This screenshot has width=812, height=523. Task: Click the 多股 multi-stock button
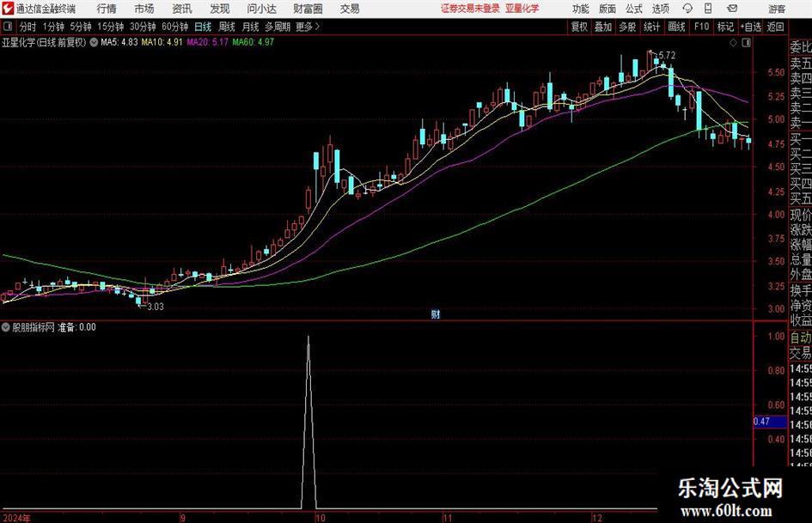(x=627, y=27)
